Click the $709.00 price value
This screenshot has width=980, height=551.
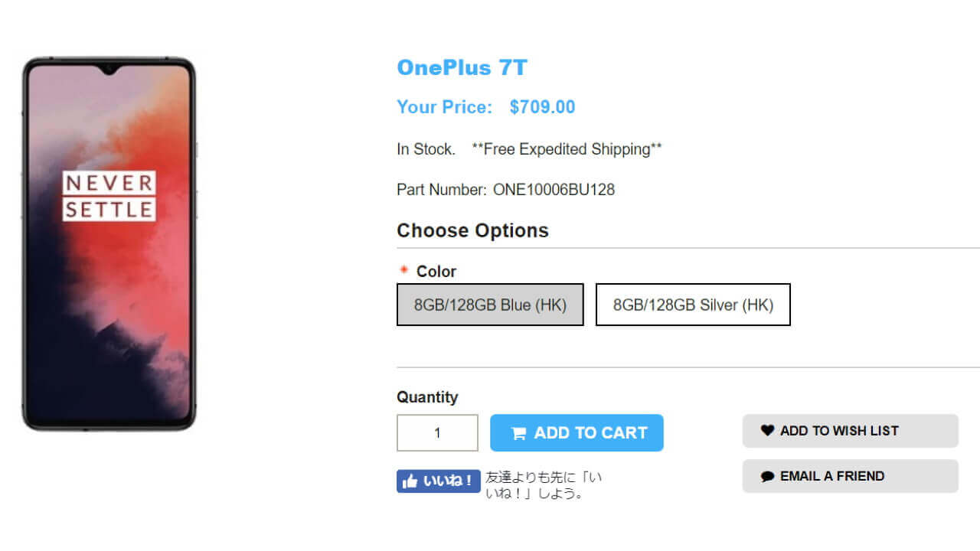(542, 107)
